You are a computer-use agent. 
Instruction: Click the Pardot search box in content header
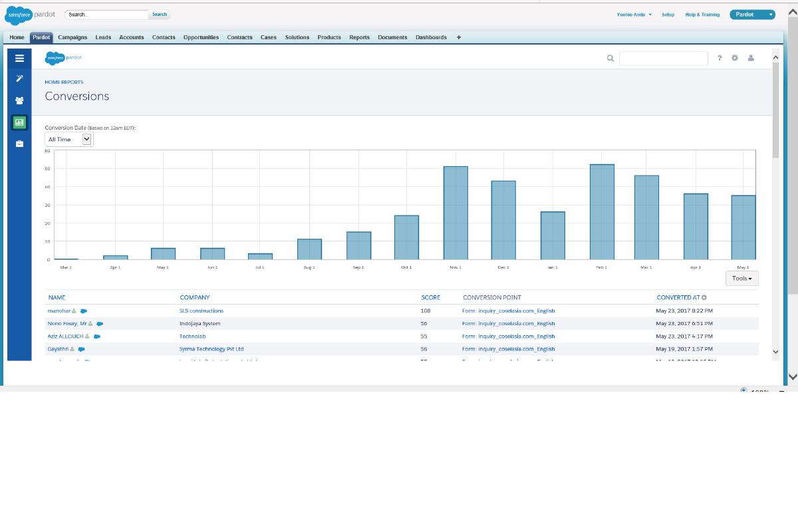coord(663,59)
